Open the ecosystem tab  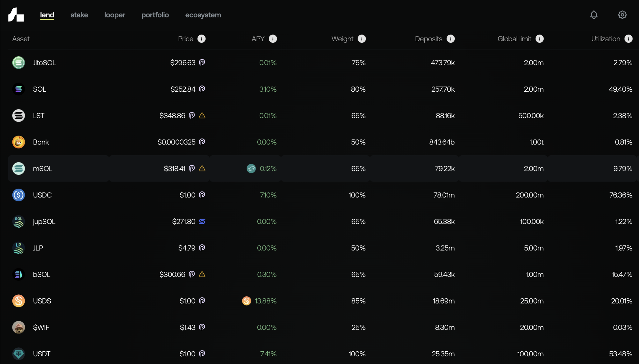coord(203,15)
